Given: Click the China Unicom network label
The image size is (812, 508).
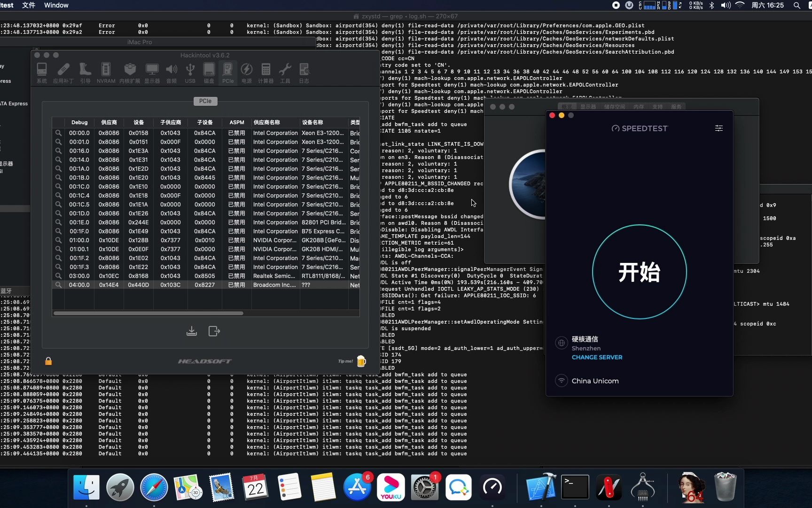Looking at the screenshot, I should point(595,381).
